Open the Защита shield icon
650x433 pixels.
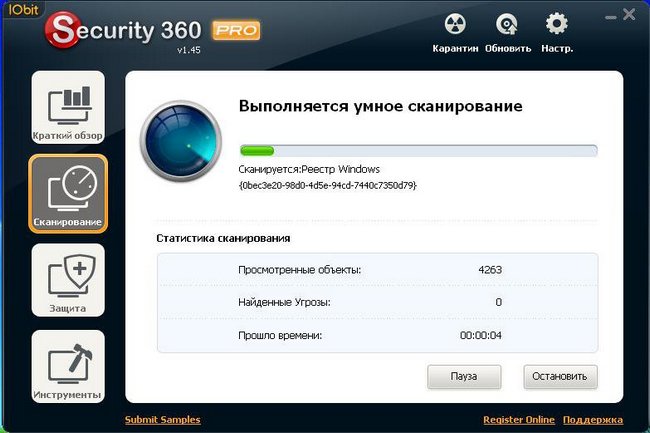(68, 280)
